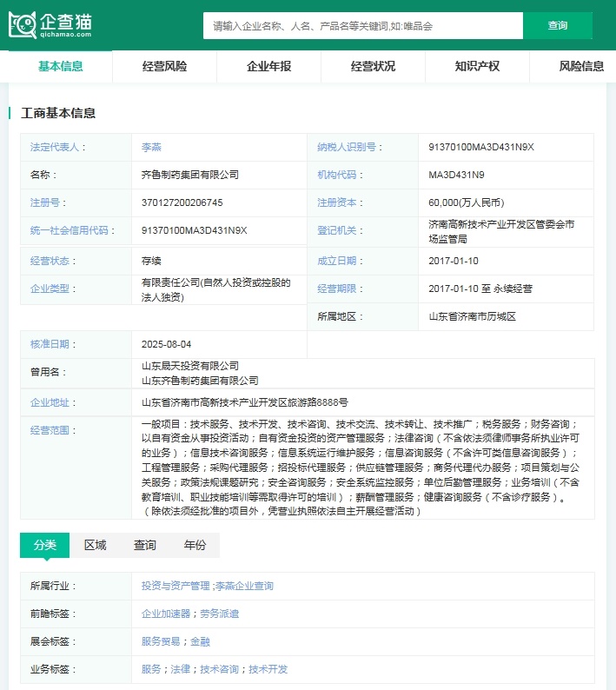This screenshot has height=690, width=616.
Task: Click the 企业类型 label link
Action: pos(50,289)
